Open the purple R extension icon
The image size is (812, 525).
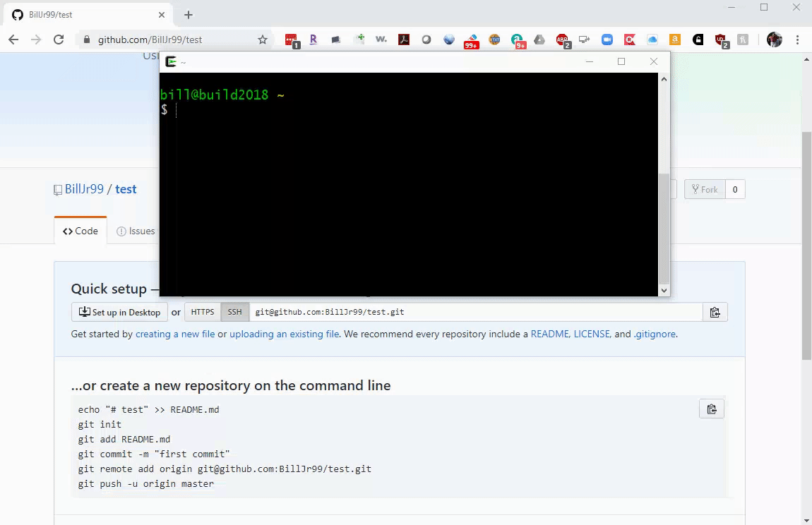click(x=314, y=40)
